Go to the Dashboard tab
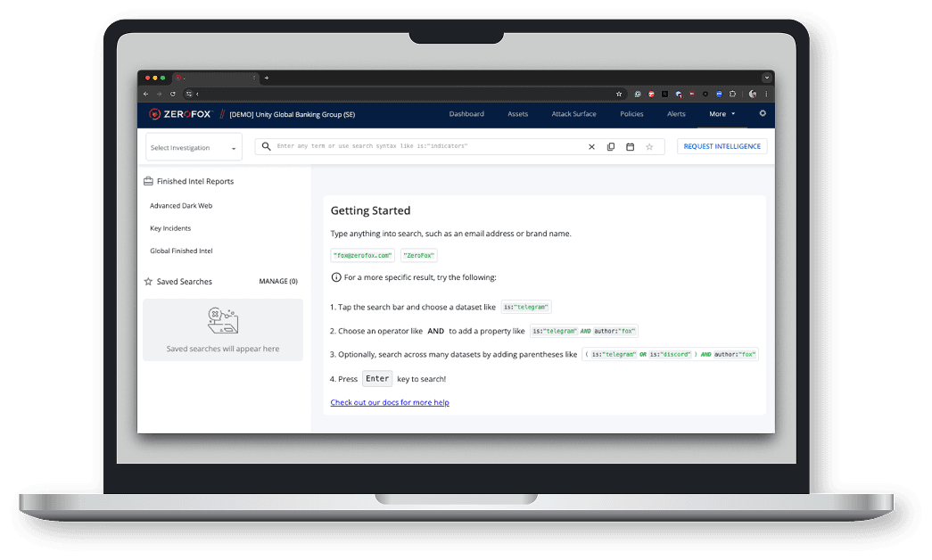This screenshot has height=560, width=932. pos(466,114)
